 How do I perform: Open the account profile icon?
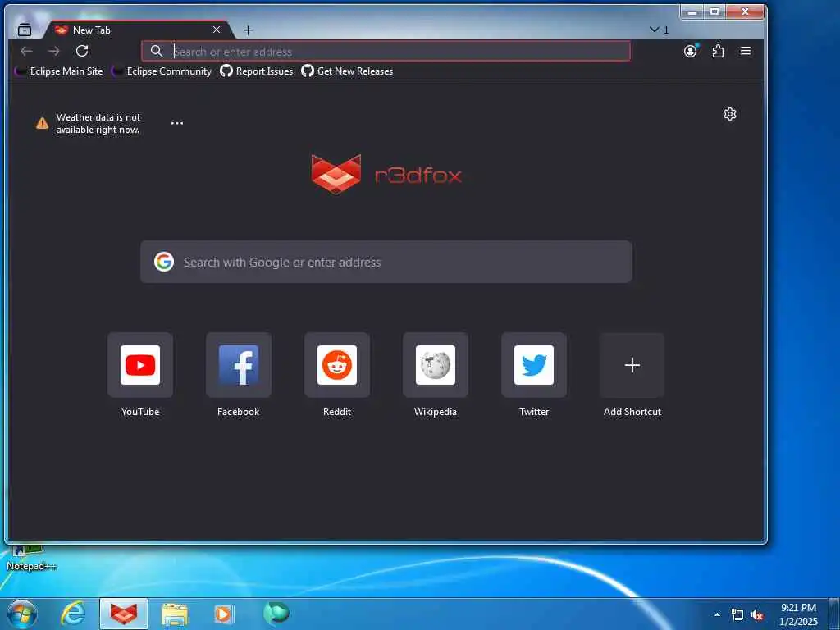691,51
